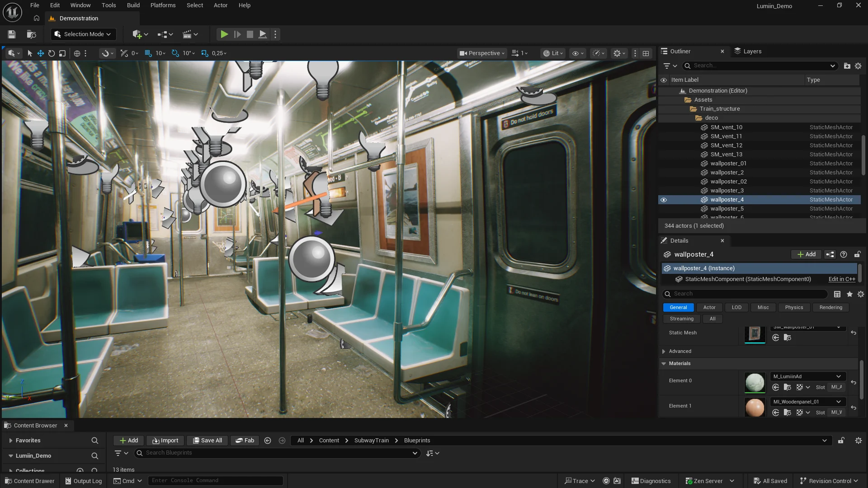
Task: Click the Element 1 wooden panel material swatch
Action: tap(755, 408)
